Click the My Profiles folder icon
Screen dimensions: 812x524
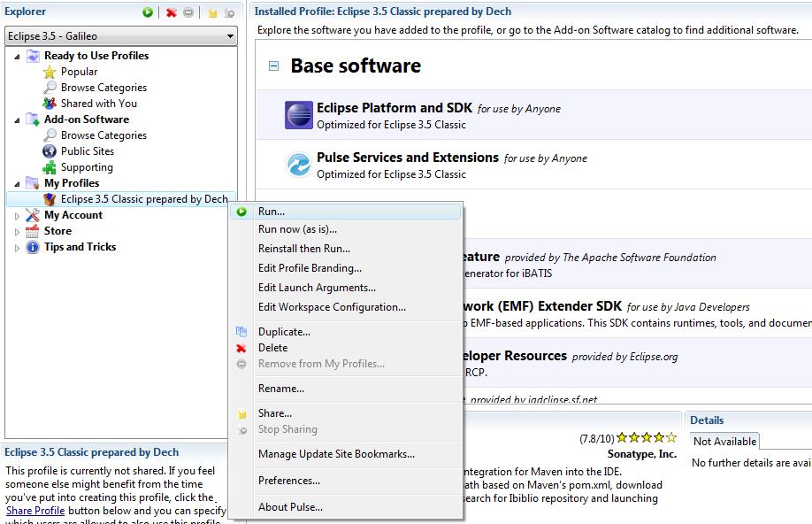pyautogui.click(x=32, y=183)
